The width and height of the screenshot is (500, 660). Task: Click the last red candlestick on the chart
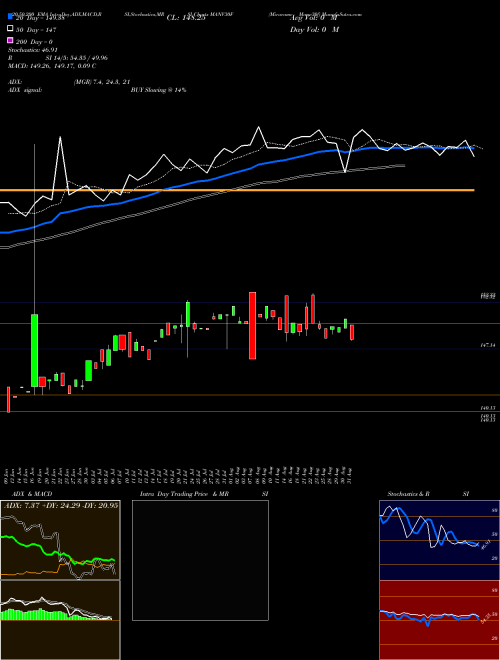[352, 332]
